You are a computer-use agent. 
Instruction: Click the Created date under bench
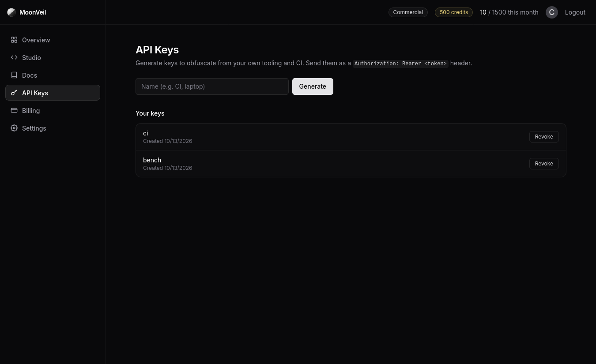(168, 168)
